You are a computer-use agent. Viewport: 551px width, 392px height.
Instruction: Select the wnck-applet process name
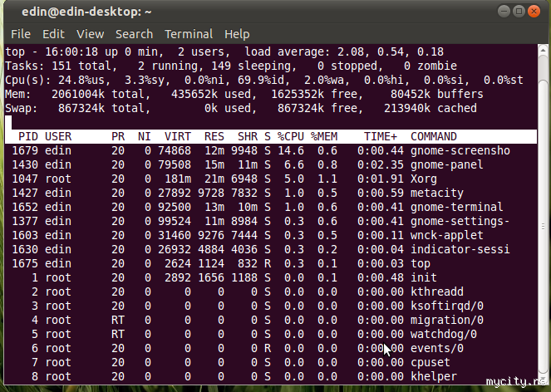pyautogui.click(x=447, y=235)
